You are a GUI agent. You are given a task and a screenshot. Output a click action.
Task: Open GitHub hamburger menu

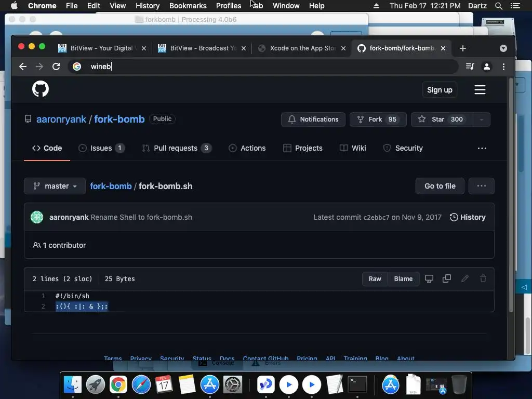coord(480,90)
